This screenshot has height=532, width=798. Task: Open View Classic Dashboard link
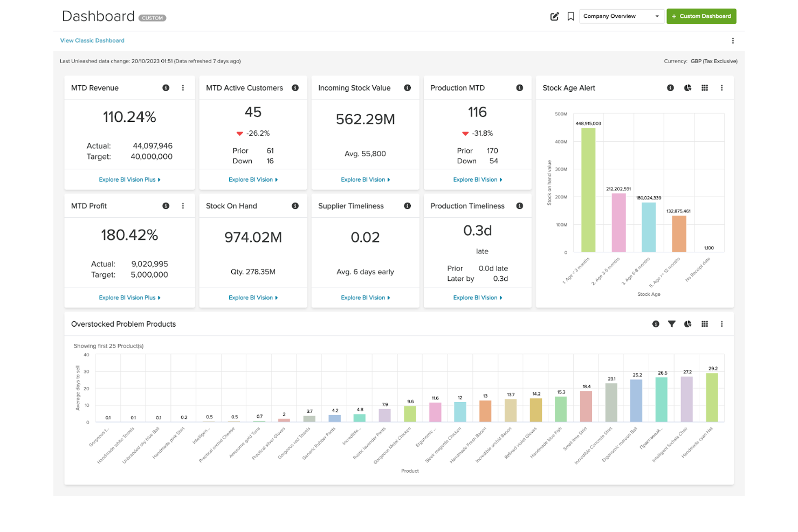tap(92, 40)
